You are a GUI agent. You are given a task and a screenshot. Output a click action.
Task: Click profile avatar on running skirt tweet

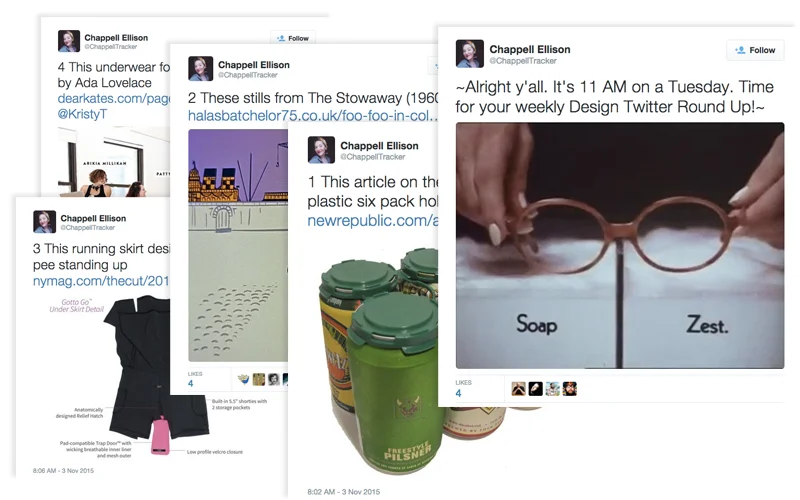[44, 221]
